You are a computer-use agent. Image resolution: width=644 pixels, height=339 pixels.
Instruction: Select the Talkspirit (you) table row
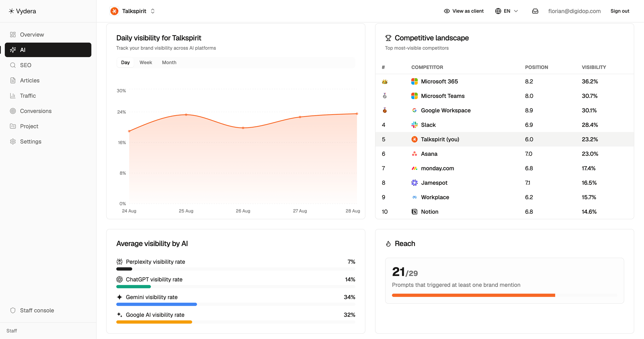[x=505, y=139]
